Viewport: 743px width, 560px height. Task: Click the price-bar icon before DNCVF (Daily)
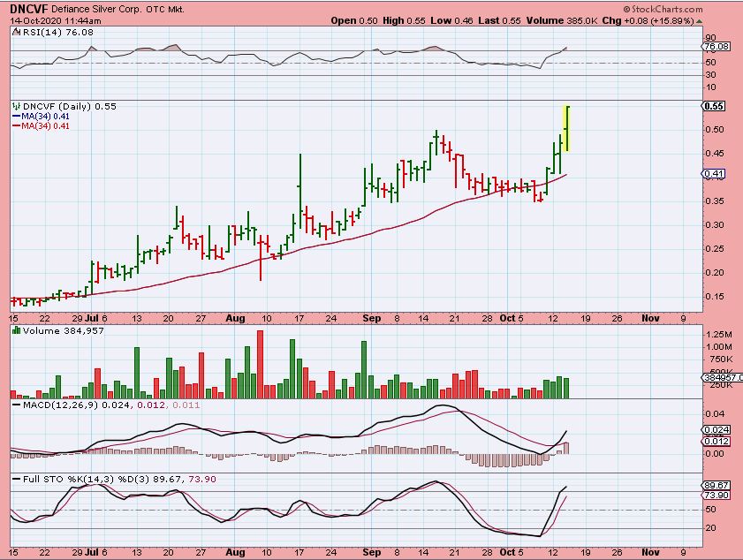pos(16,107)
